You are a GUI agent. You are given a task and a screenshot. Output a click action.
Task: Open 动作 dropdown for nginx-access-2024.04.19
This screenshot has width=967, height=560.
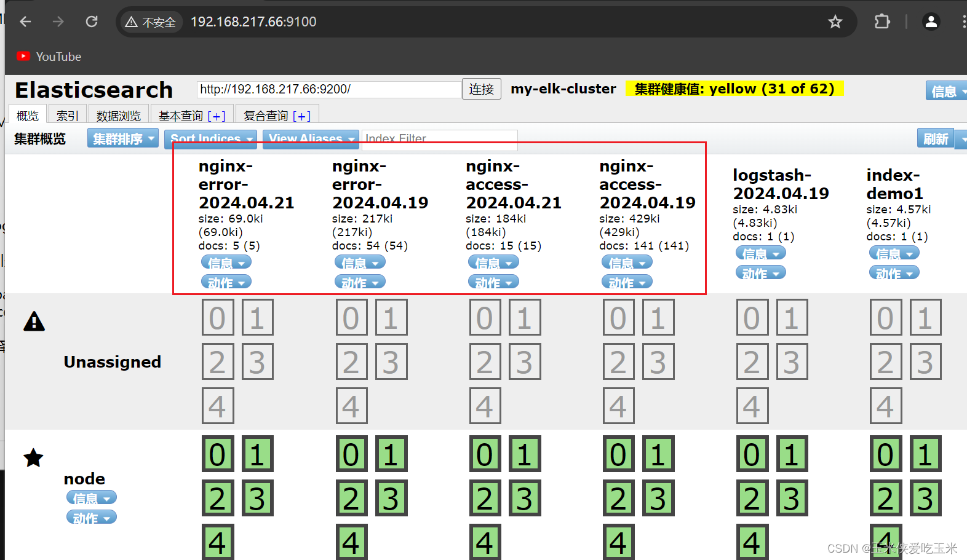pos(627,283)
